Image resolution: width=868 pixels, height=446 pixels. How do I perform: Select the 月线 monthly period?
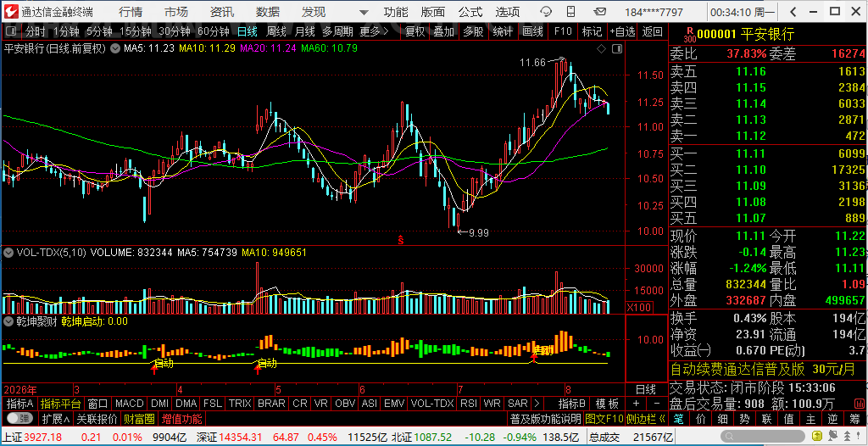[x=304, y=31]
